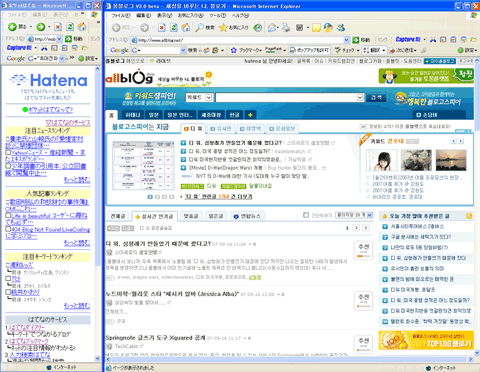Open the allblog address bar dropdown arrow
The width and height of the screenshot is (480, 372).
coord(346,40)
